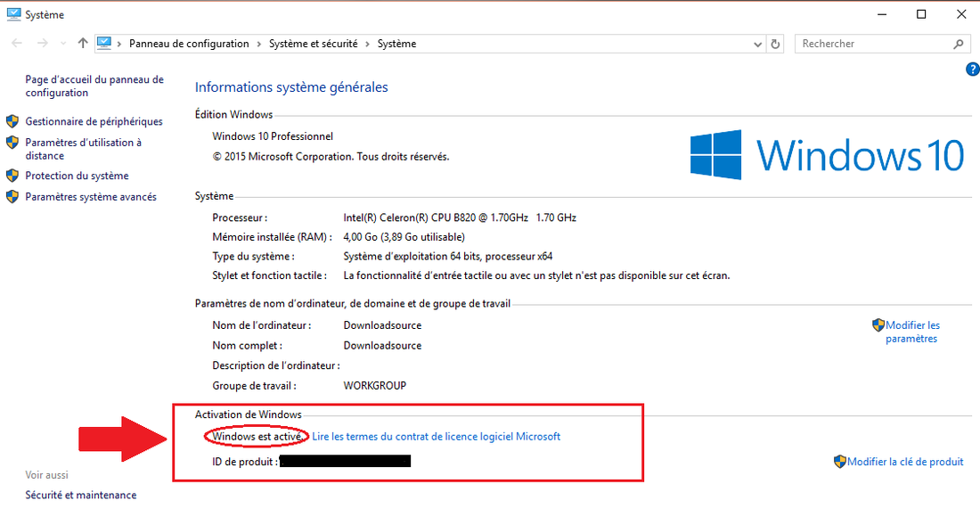Click the back navigation arrow

point(17,43)
